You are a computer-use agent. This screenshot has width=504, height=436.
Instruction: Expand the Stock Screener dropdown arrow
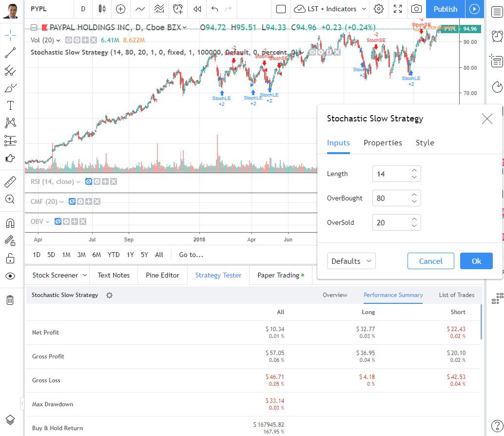[x=85, y=275]
